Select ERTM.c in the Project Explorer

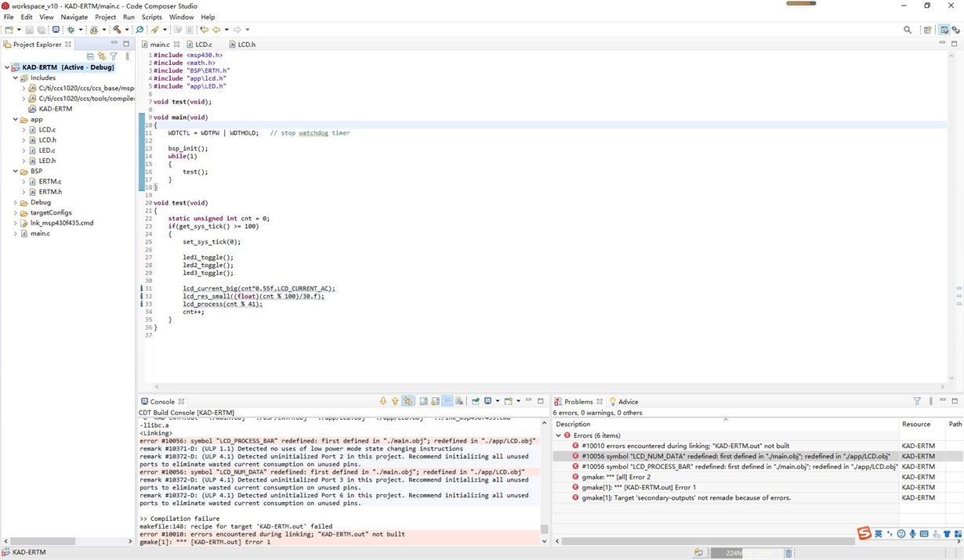pyautogui.click(x=49, y=181)
